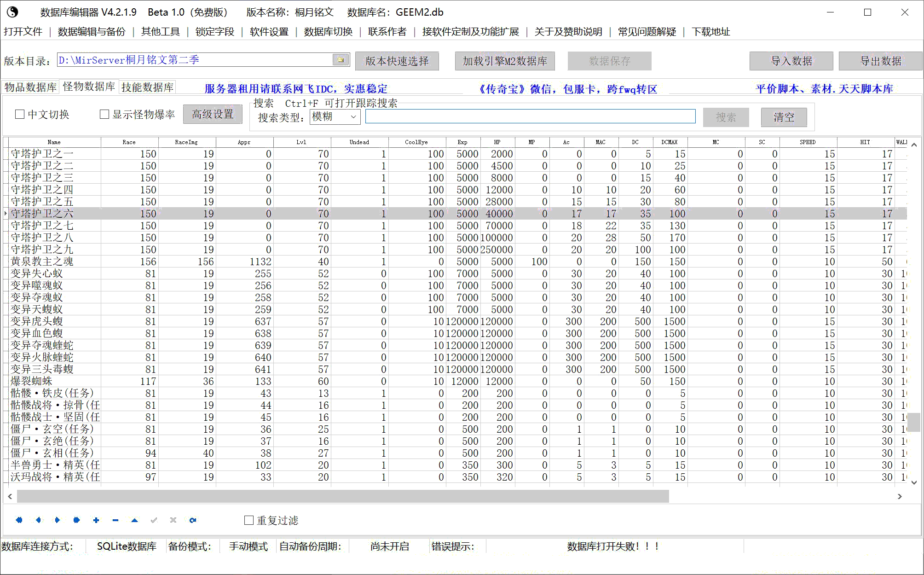The height and width of the screenshot is (575, 924).
Task: Click the Exp column header
Action: coord(463,142)
